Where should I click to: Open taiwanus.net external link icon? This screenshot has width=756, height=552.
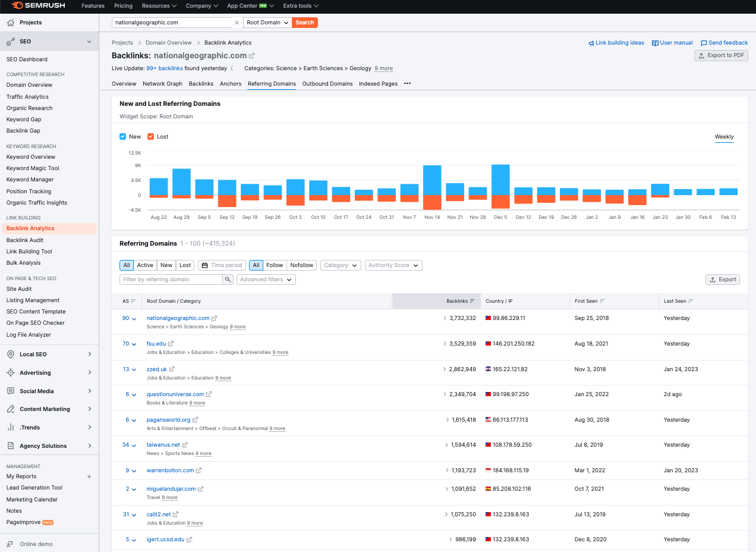pos(185,445)
